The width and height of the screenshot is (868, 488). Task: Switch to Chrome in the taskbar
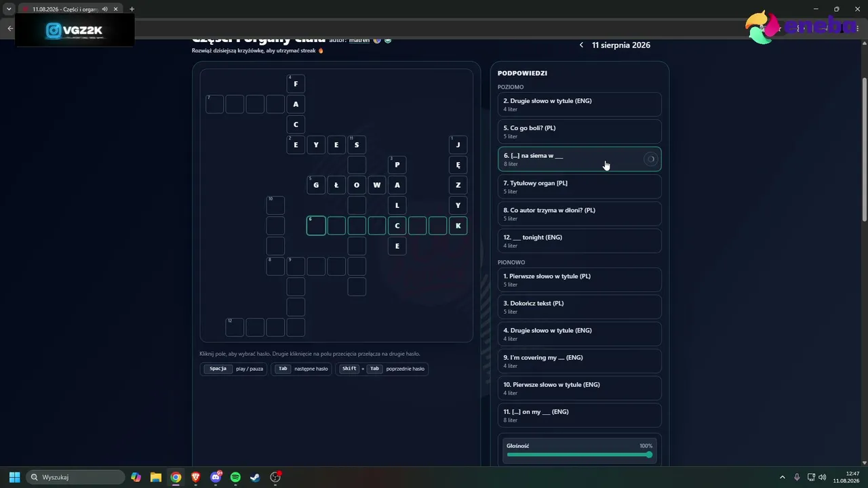click(176, 477)
